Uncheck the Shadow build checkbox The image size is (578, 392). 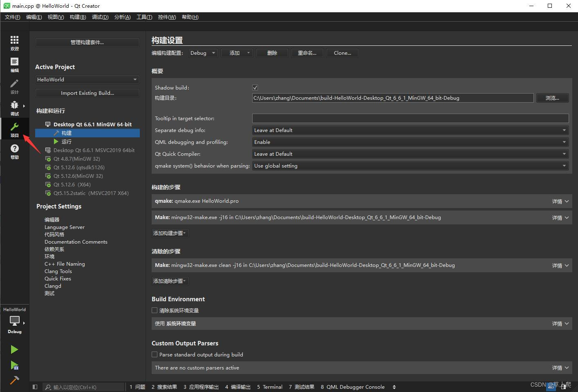point(255,87)
